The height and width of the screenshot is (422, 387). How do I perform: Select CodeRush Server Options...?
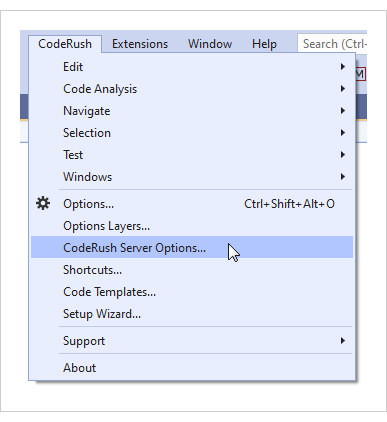192,247
